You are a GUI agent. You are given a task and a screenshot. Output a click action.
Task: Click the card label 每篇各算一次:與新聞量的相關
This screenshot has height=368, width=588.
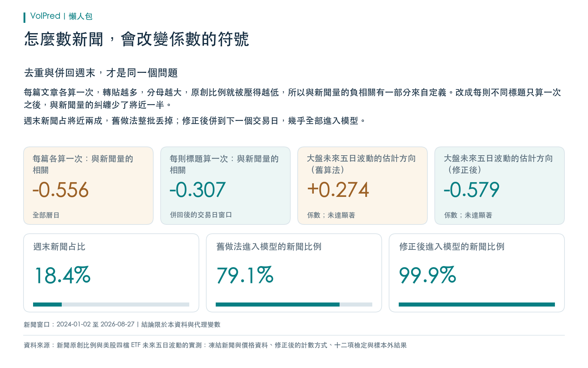click(83, 164)
